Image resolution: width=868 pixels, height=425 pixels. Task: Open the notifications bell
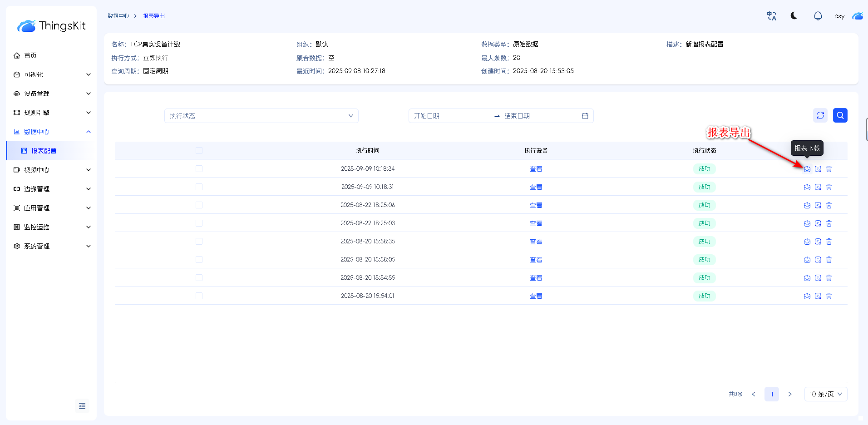pyautogui.click(x=818, y=16)
